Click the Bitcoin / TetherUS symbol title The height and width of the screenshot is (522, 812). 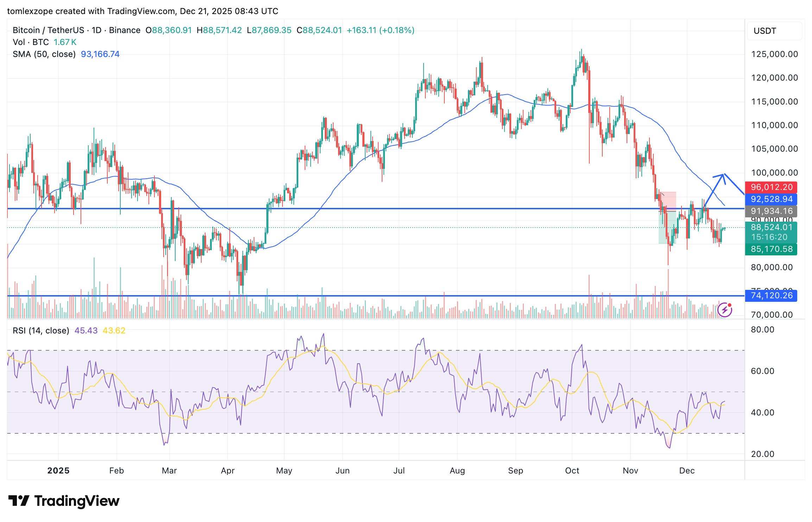click(x=48, y=30)
